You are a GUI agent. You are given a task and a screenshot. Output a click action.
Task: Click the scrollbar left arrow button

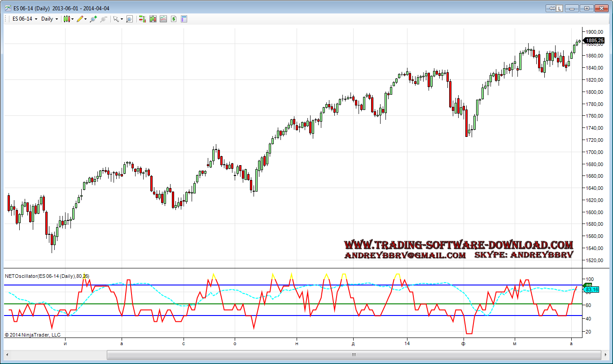tap(7, 355)
